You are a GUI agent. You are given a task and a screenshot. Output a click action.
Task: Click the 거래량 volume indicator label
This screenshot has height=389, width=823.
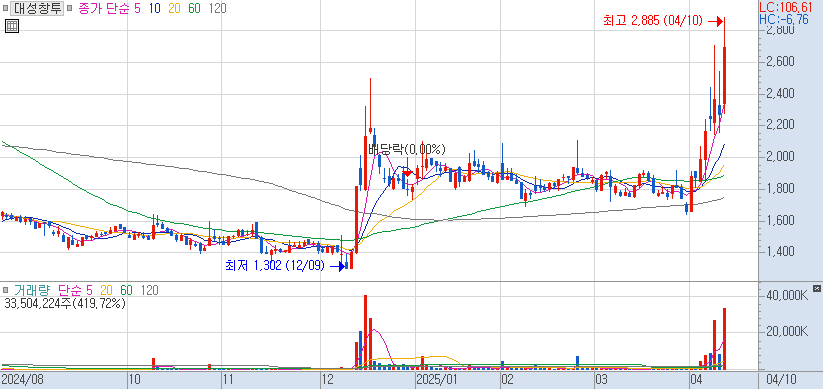31,290
